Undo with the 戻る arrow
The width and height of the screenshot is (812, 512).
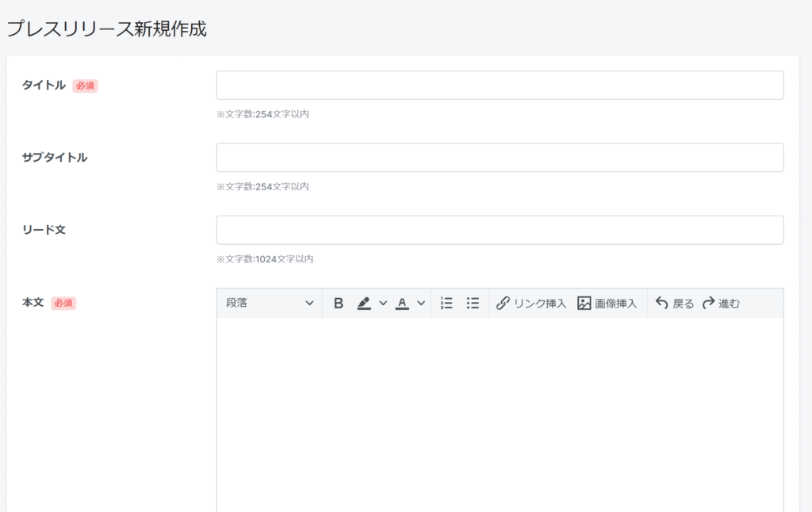pos(662,304)
